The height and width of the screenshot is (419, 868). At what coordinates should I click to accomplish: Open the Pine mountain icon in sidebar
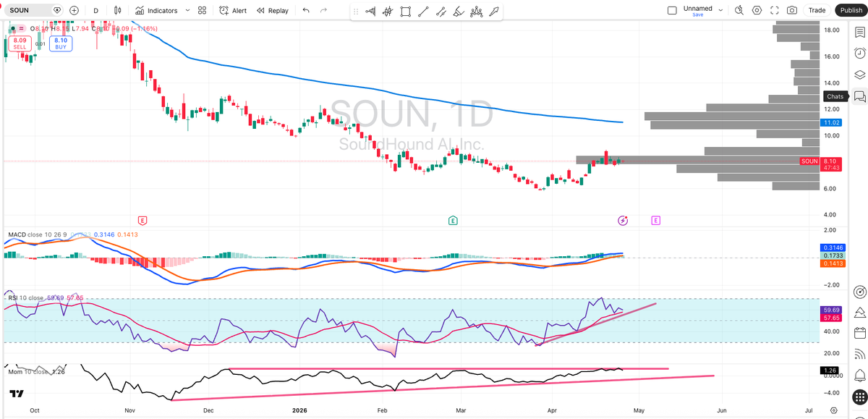(x=859, y=313)
